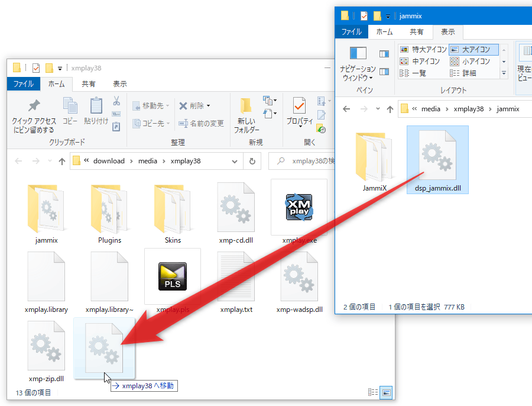This screenshot has width=532, height=406.
Task: Choose List layout option
Action: click(413, 73)
